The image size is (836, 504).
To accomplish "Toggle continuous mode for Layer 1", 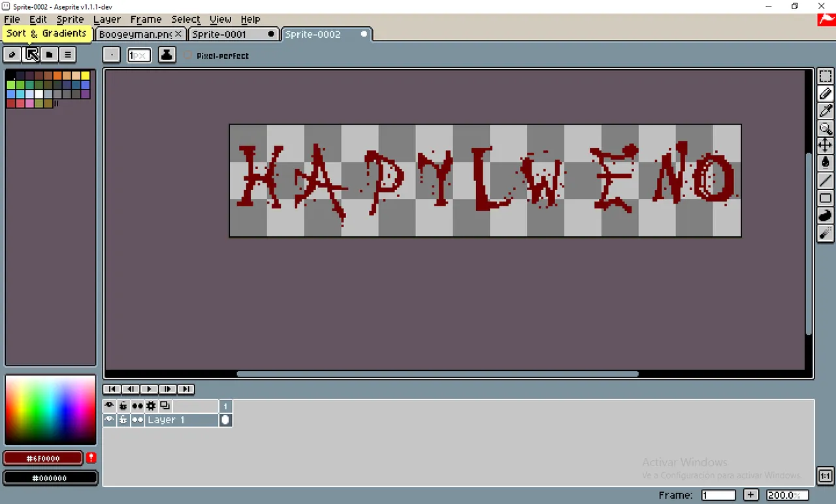I will [137, 420].
